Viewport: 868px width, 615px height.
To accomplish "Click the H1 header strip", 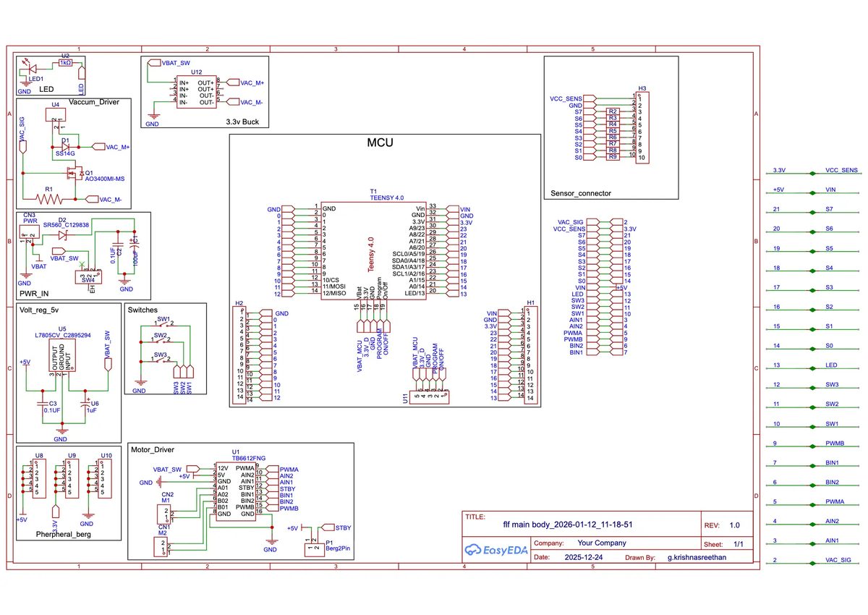I will click(x=530, y=355).
